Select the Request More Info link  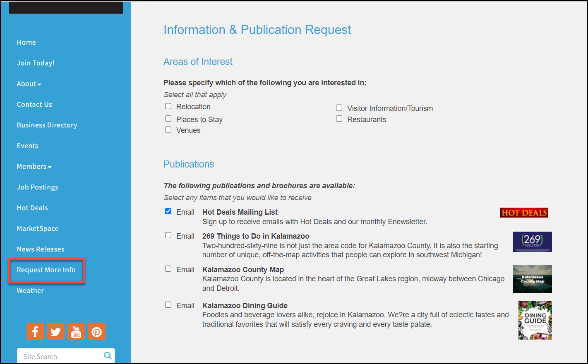46,270
